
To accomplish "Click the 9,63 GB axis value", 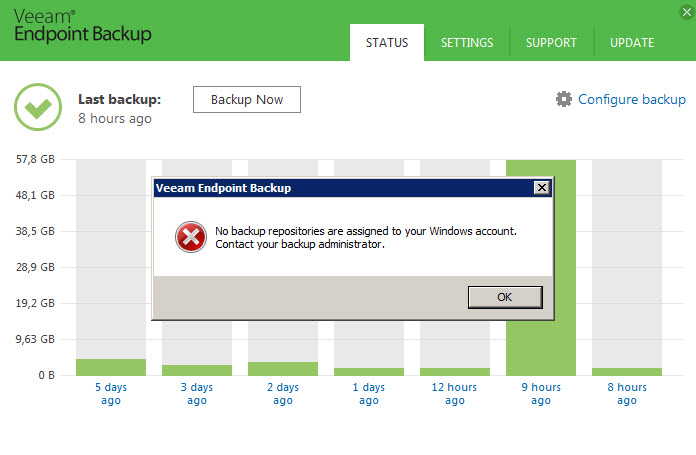I will pos(36,339).
